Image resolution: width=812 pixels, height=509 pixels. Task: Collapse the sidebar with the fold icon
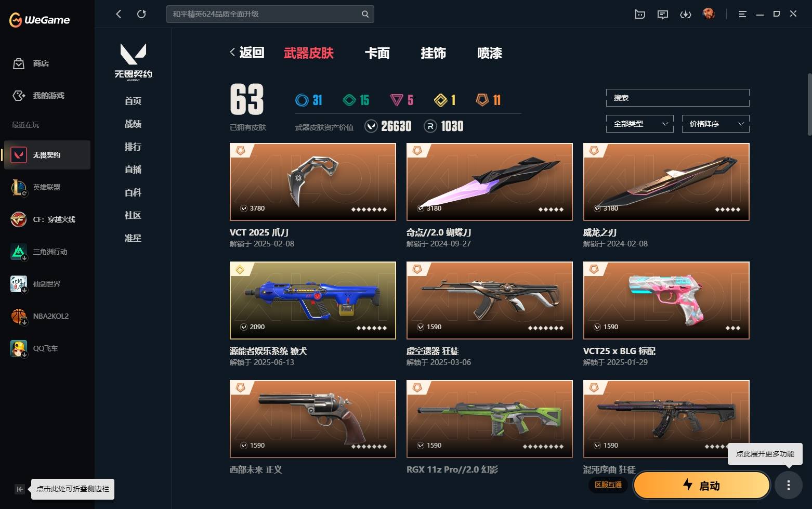pyautogui.click(x=19, y=489)
